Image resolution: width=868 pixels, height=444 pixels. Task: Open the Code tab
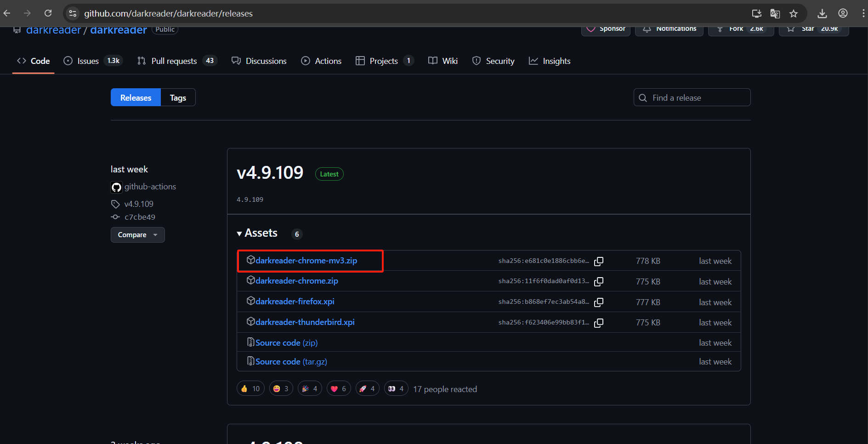33,61
